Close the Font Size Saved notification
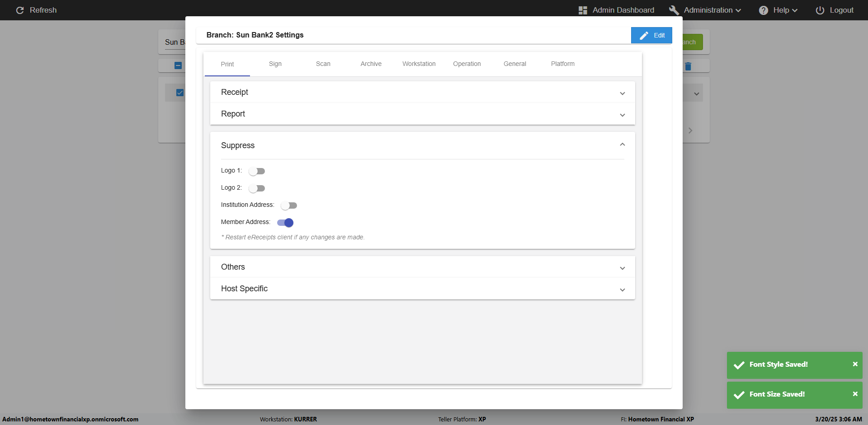 855,394
